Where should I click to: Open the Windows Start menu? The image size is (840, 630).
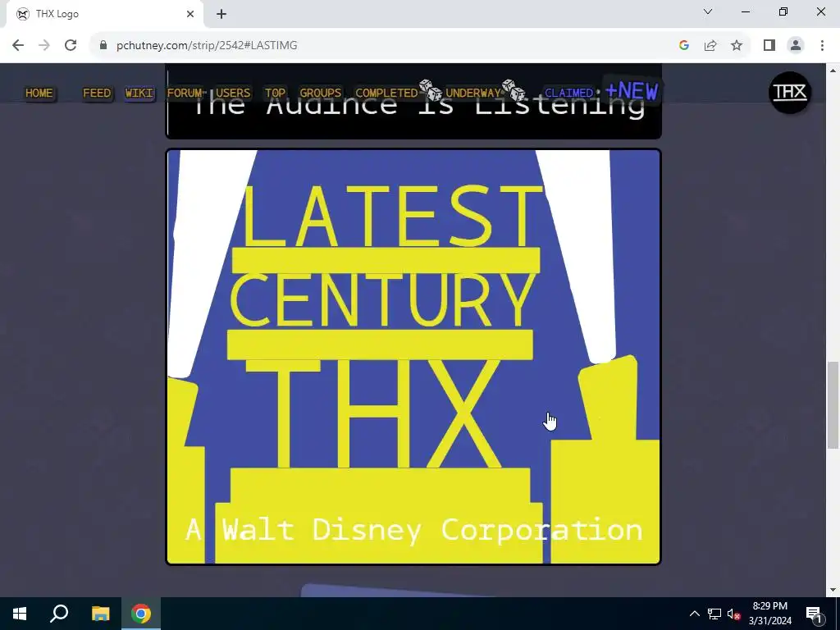click(x=20, y=614)
